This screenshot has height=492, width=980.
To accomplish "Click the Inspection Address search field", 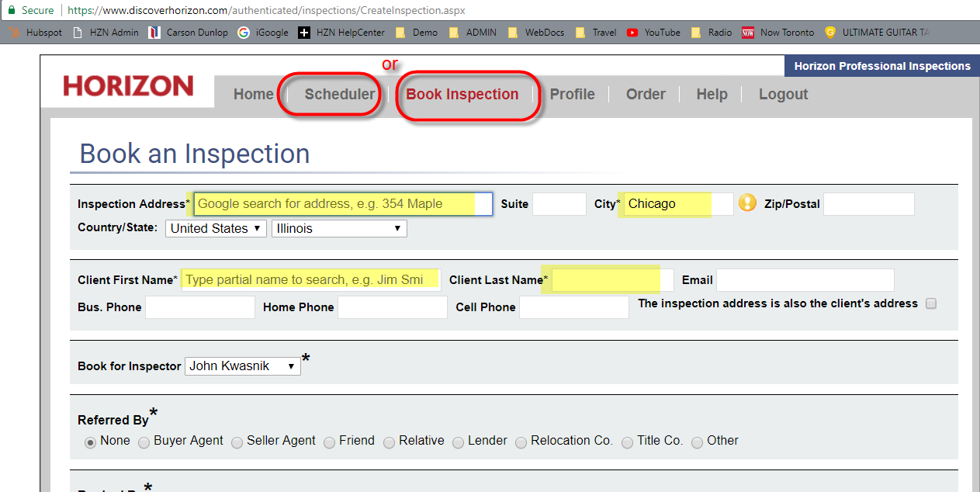I will (x=342, y=204).
